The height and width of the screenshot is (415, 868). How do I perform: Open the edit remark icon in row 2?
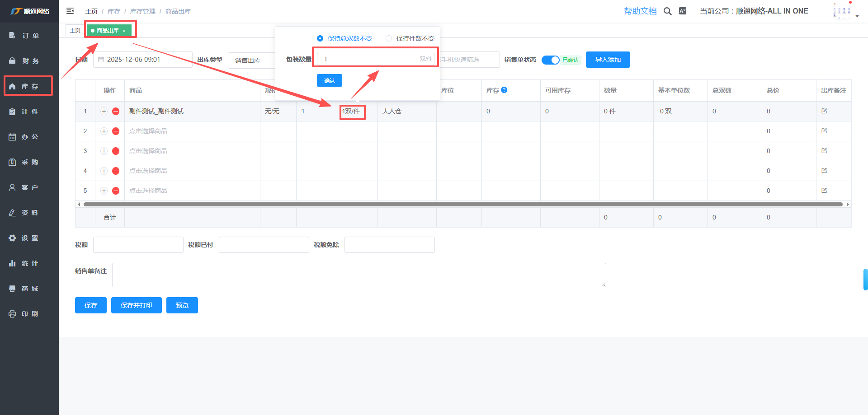(x=824, y=131)
